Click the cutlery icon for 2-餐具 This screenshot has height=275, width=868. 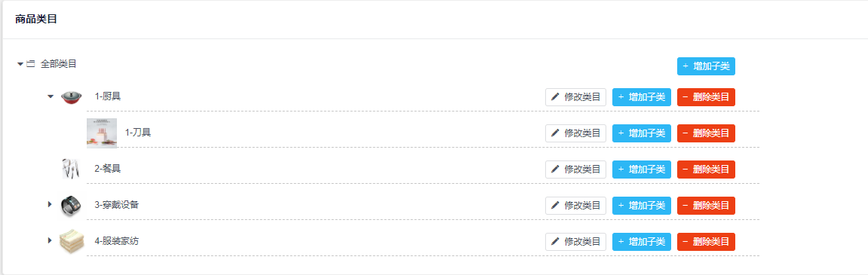pos(72,169)
